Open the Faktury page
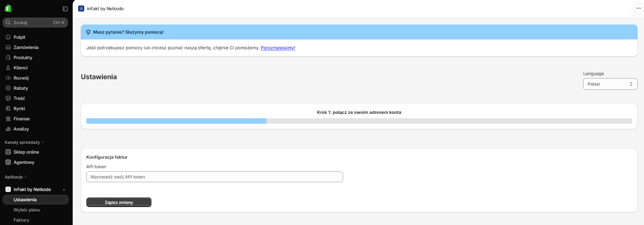This screenshot has width=644, height=225. 21,220
